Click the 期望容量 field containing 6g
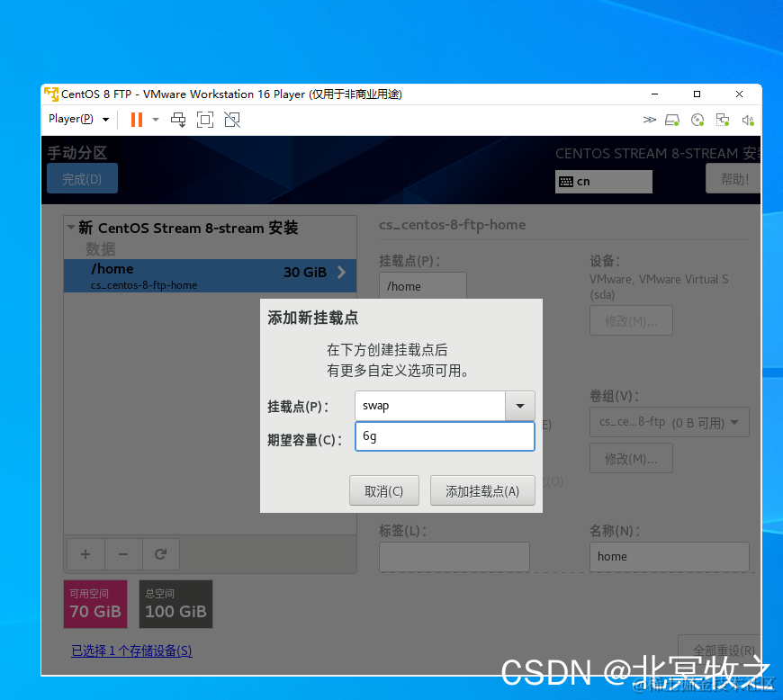783x700 pixels. pyautogui.click(x=445, y=436)
